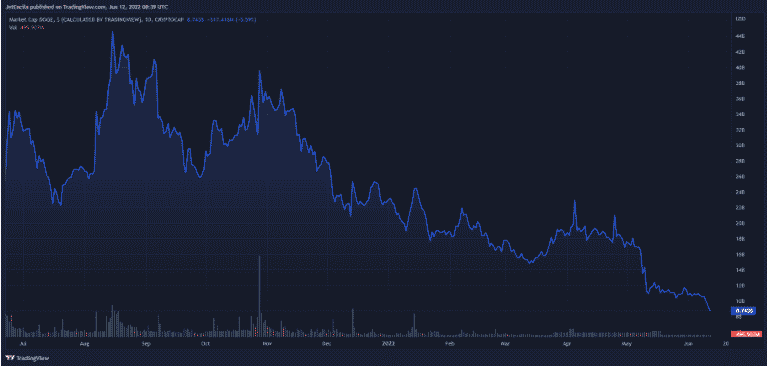Viewport: 767px width, 366px height.
Task: Click the 30B tick on the price axis
Action: tap(740, 145)
